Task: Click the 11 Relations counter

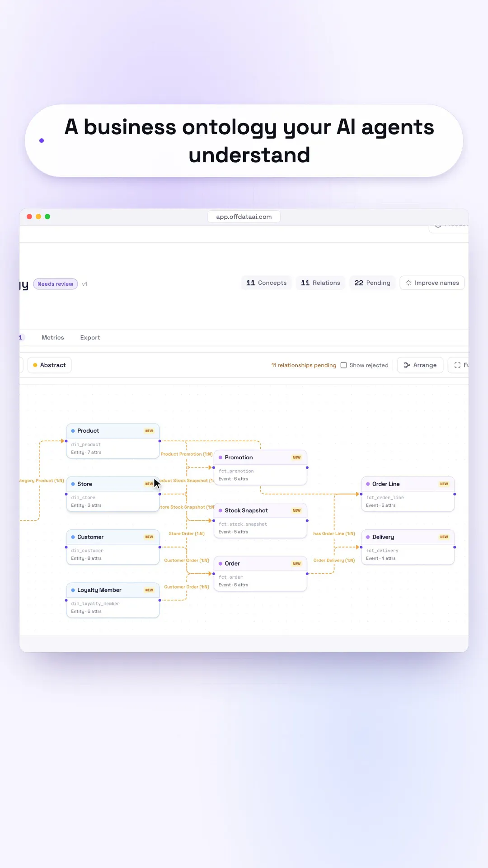Action: coord(320,283)
